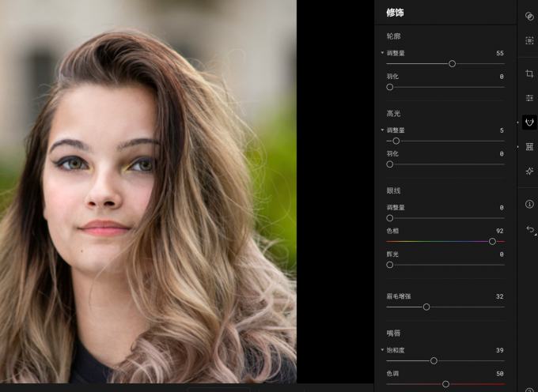This screenshot has height=392, width=538.
Task: Open the adjustment sliders panel icon
Action: tap(529, 98)
